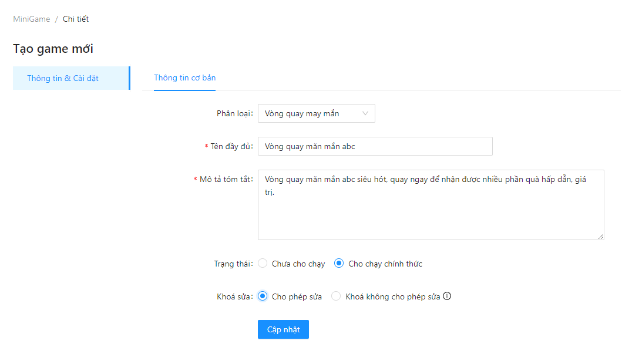Choose the Cho phép sửa radio button
The image size is (622, 364).
[263, 296]
